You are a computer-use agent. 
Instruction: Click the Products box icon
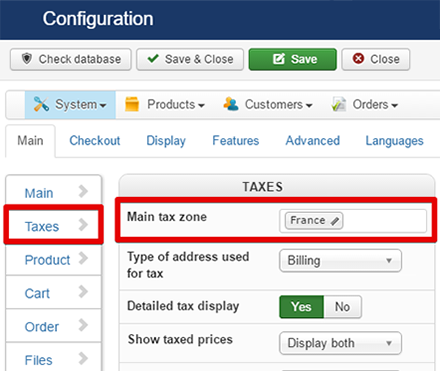coord(132,104)
